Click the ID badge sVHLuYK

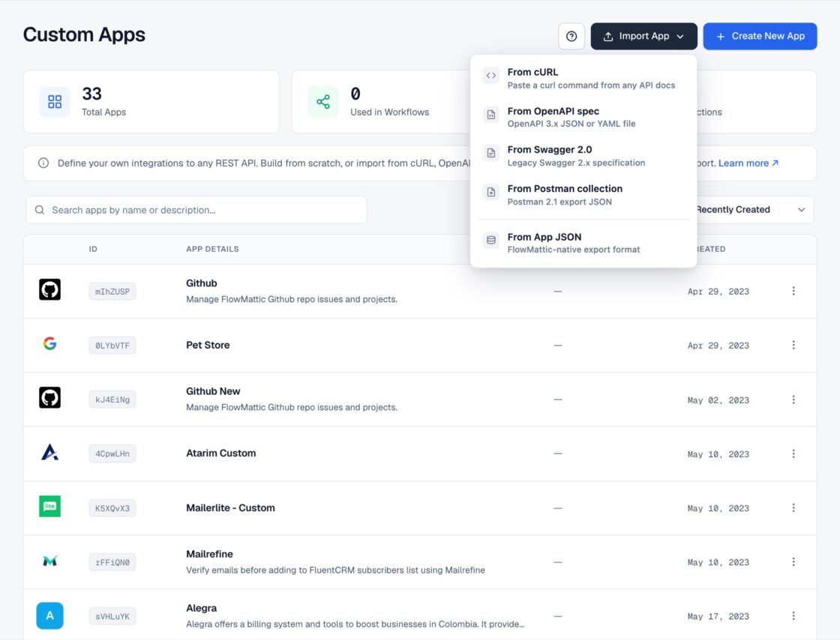tap(112, 617)
